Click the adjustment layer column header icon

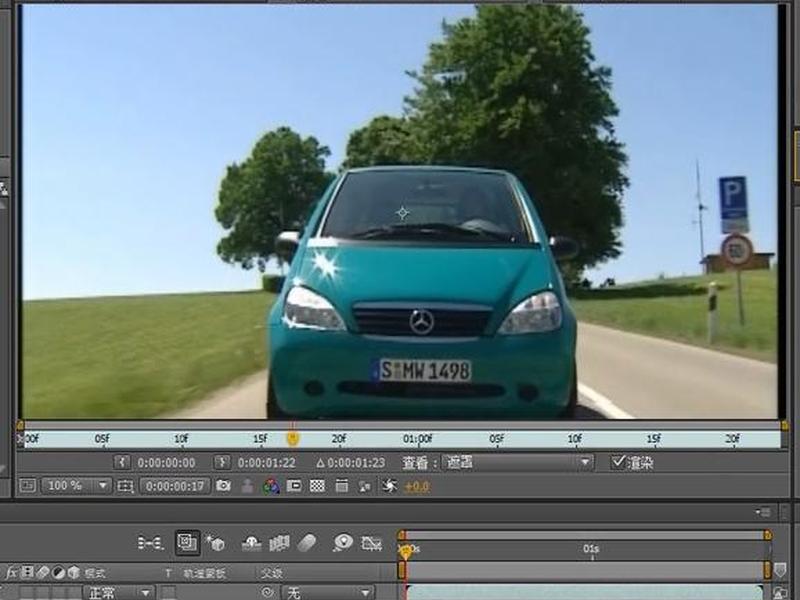tap(58, 572)
